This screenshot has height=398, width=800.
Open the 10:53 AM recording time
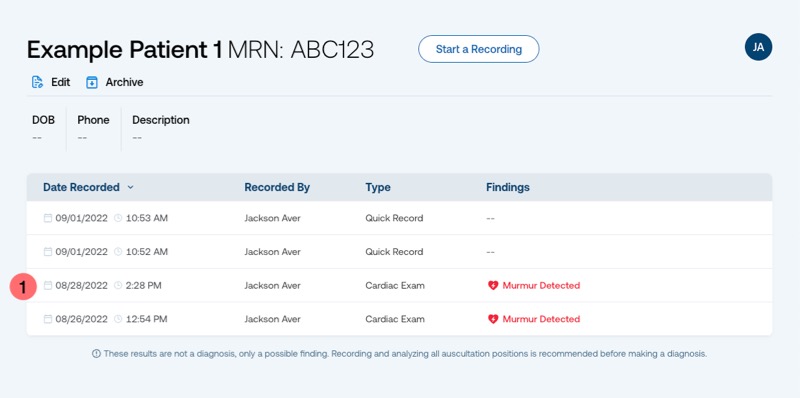click(x=146, y=218)
